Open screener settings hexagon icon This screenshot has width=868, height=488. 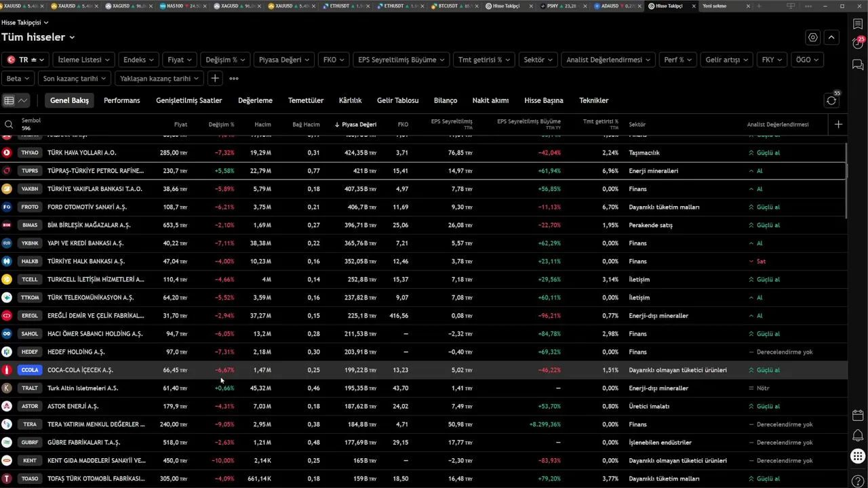[x=813, y=37]
